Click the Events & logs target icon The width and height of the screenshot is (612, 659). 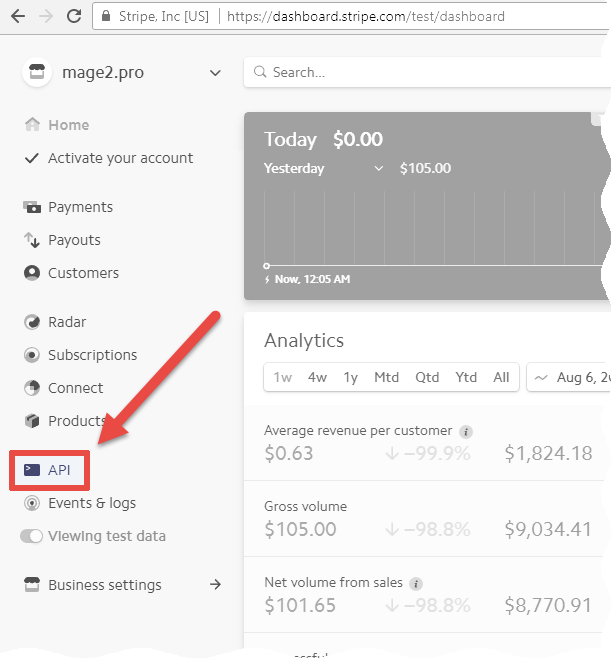pyautogui.click(x=32, y=503)
